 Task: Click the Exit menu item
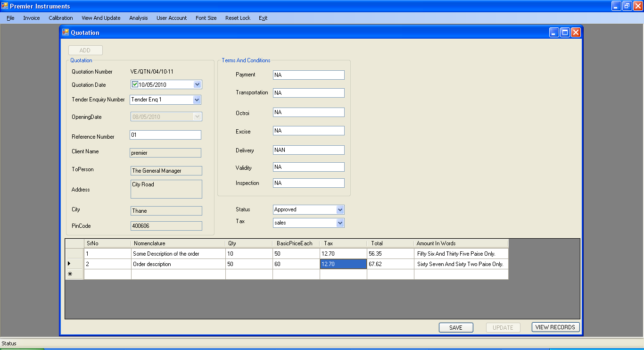point(263,18)
